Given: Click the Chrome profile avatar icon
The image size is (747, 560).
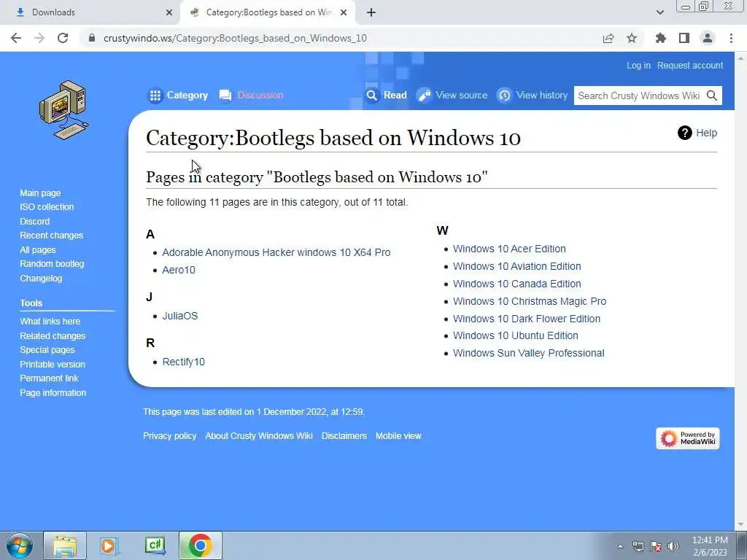Looking at the screenshot, I should (x=708, y=38).
